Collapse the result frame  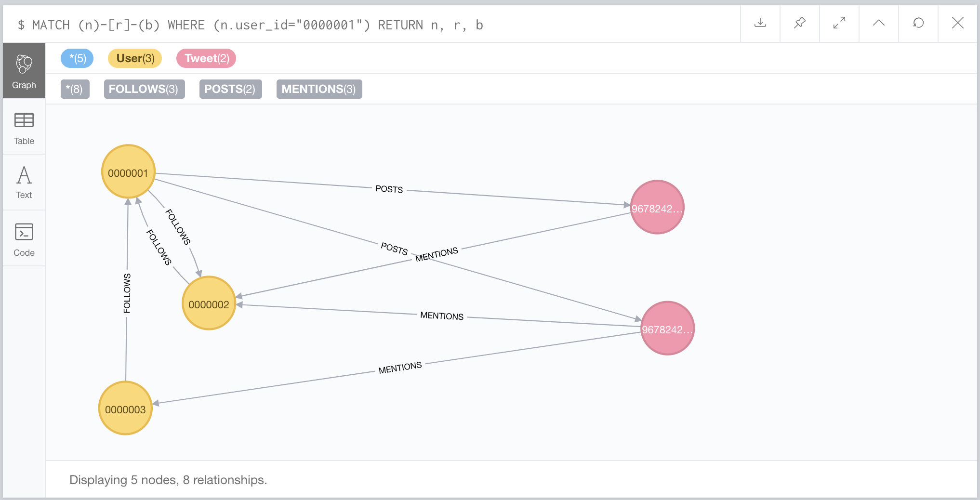pyautogui.click(x=878, y=23)
